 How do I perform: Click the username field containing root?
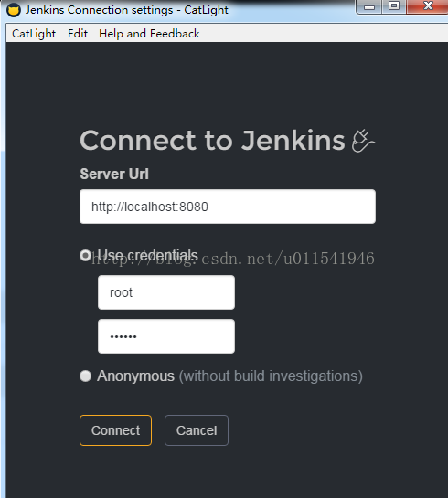(x=166, y=292)
